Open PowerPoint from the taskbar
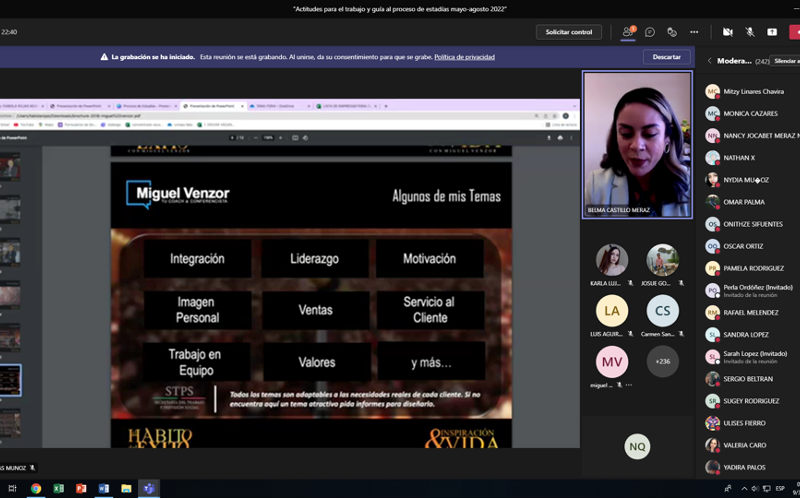Viewport: 800px width, 499px height. pos(81,489)
